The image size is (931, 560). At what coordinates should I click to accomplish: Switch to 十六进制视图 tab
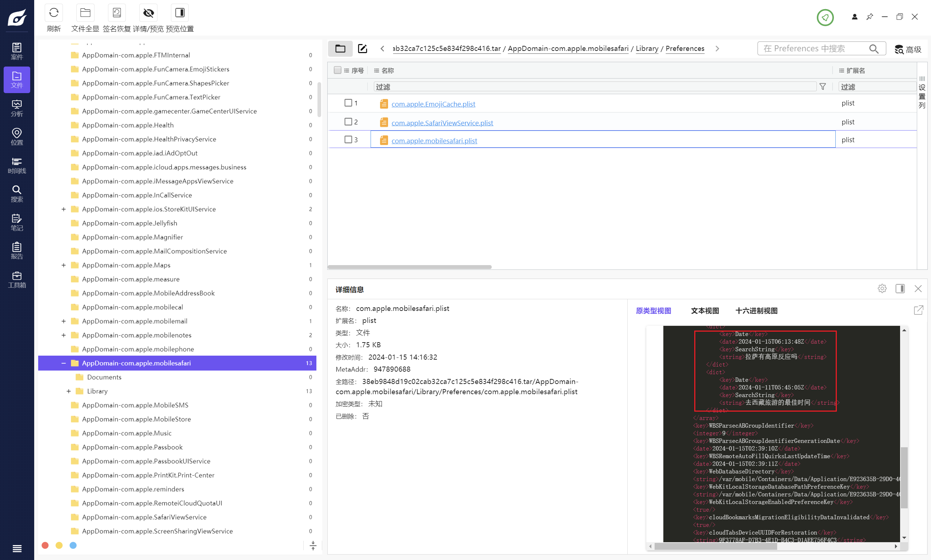click(756, 311)
